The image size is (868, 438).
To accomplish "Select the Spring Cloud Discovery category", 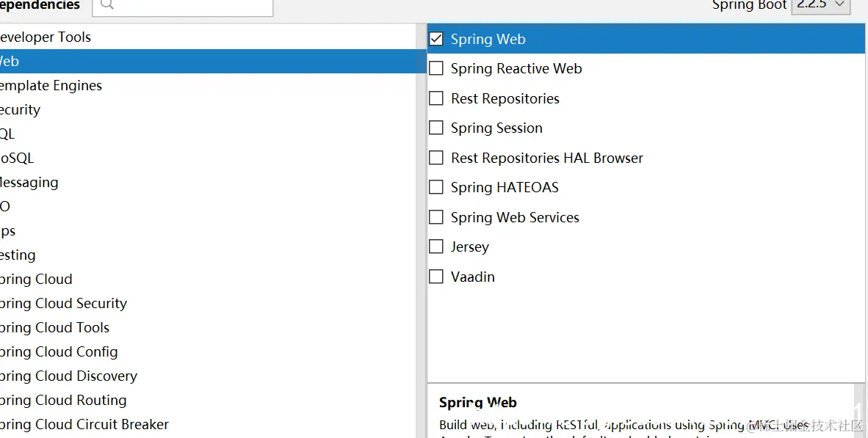I will 209,376.
